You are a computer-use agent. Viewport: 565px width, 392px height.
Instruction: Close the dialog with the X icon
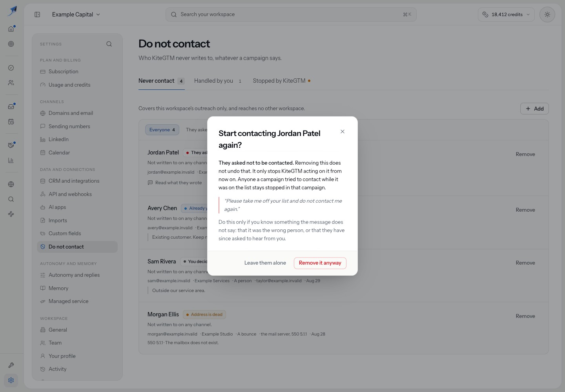(343, 132)
